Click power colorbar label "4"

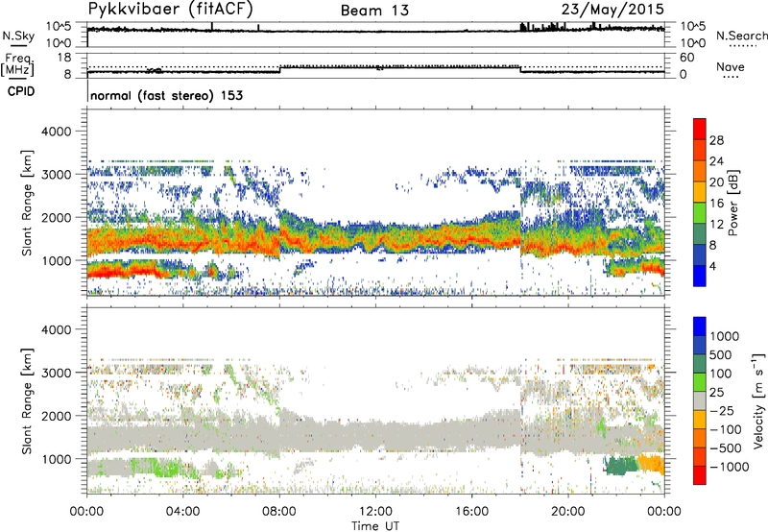click(713, 266)
